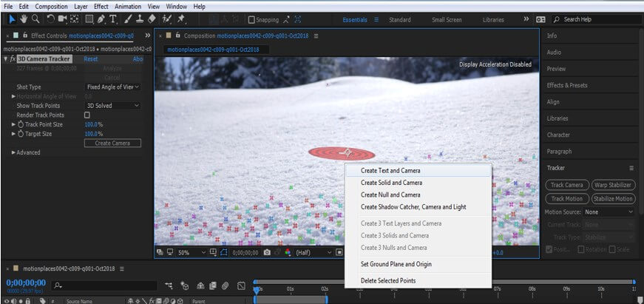Image resolution: width=644 pixels, height=304 pixels.
Task: Choose the Horizontal Type tool
Action: pos(113,18)
